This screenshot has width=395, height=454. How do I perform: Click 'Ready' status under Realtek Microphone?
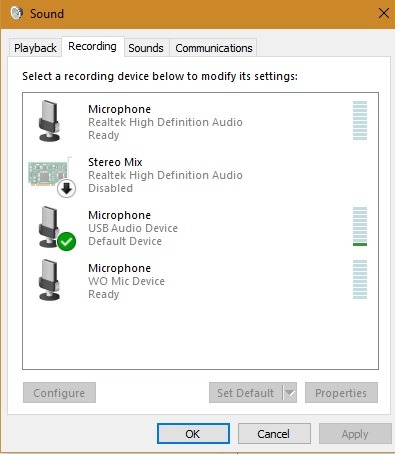pos(104,135)
